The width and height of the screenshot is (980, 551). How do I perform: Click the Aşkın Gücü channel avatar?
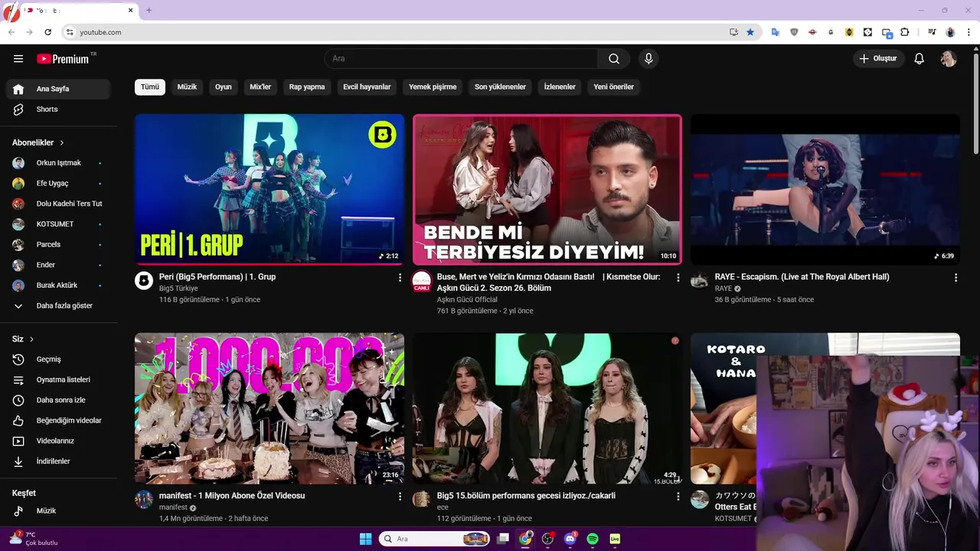(x=422, y=281)
